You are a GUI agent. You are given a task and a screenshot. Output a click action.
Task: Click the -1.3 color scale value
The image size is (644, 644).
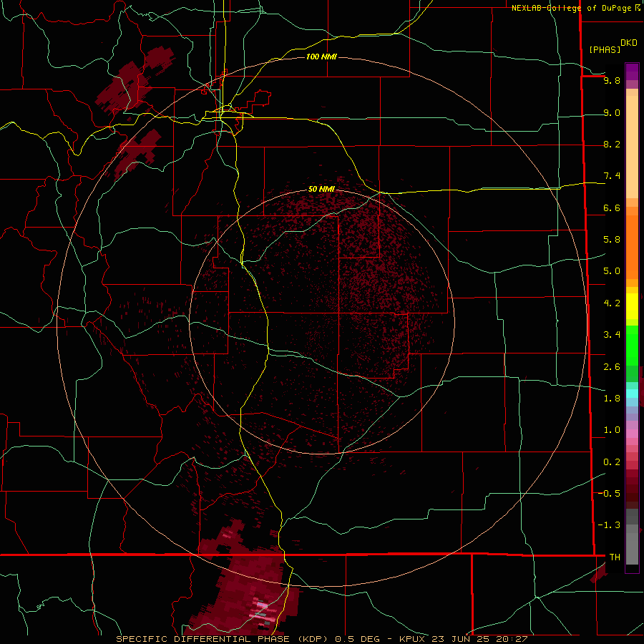click(x=610, y=525)
